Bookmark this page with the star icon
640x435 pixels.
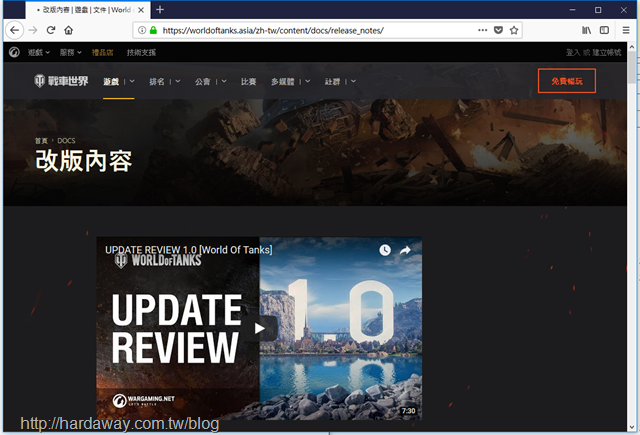click(514, 30)
